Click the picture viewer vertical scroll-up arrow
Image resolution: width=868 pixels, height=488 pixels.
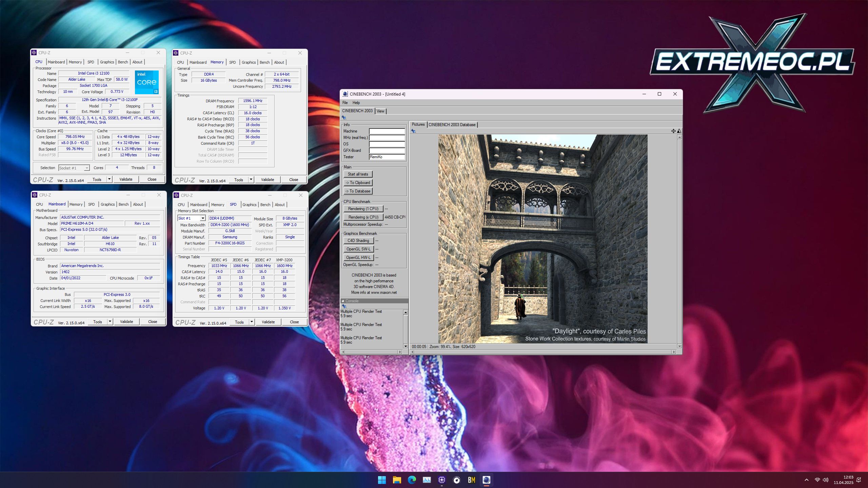point(679,137)
